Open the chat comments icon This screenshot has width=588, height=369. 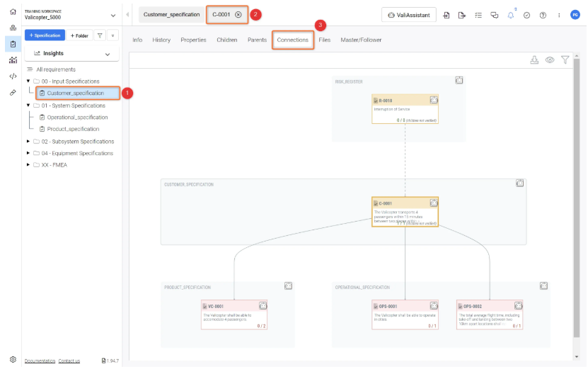494,15
